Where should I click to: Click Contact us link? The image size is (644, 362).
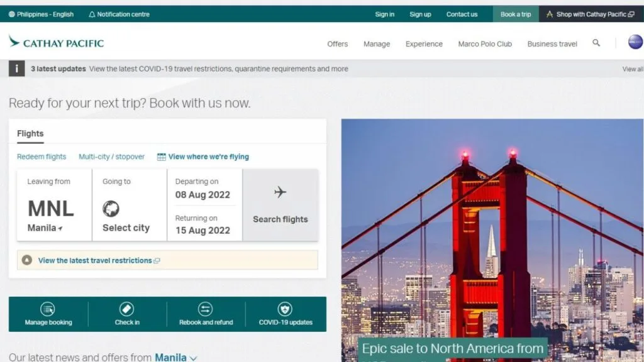tap(462, 14)
